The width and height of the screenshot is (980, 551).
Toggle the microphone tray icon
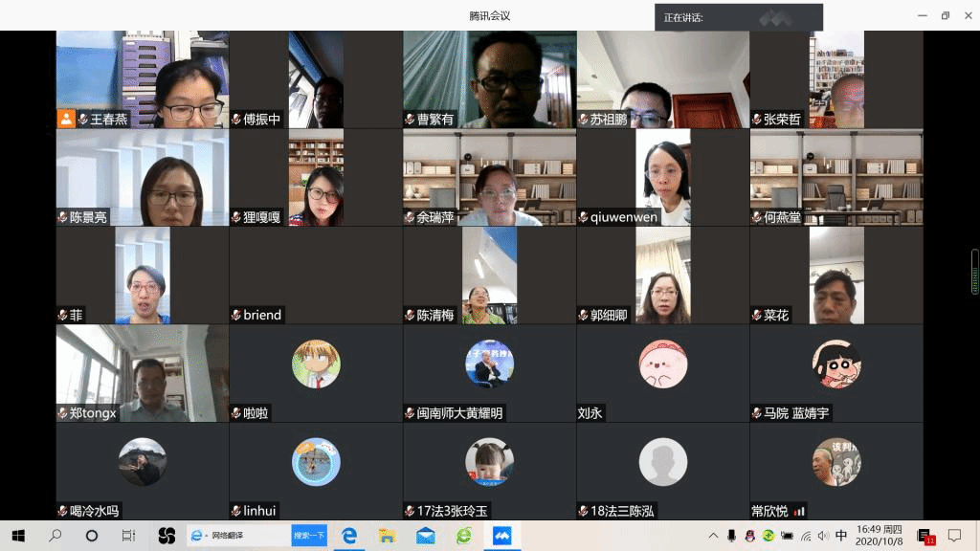coord(732,536)
